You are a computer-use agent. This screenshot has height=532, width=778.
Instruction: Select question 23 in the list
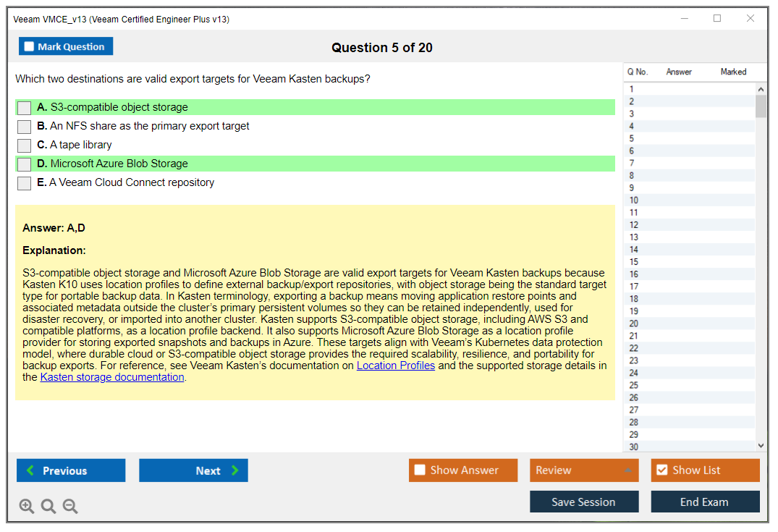(x=690, y=360)
